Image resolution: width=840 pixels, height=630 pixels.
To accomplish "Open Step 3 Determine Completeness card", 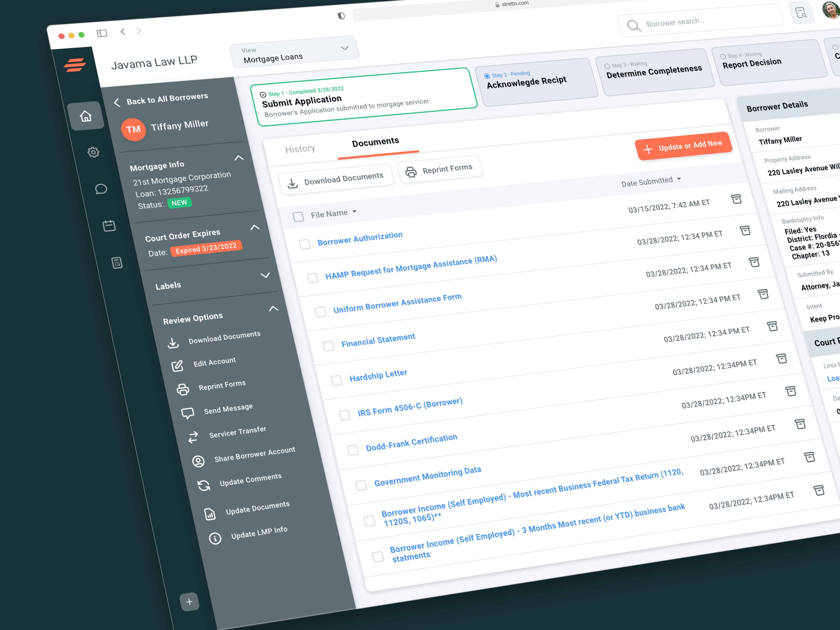I will point(655,72).
